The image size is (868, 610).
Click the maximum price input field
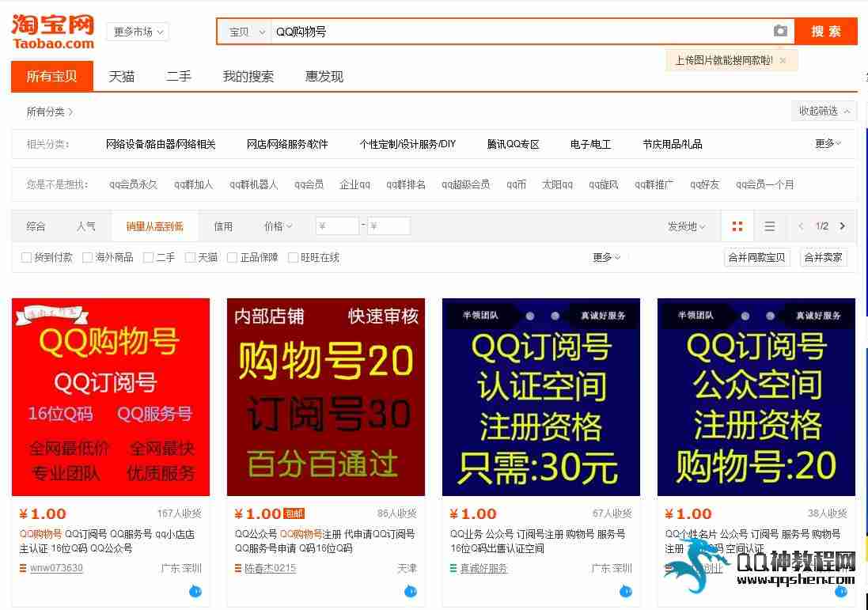[x=389, y=225]
